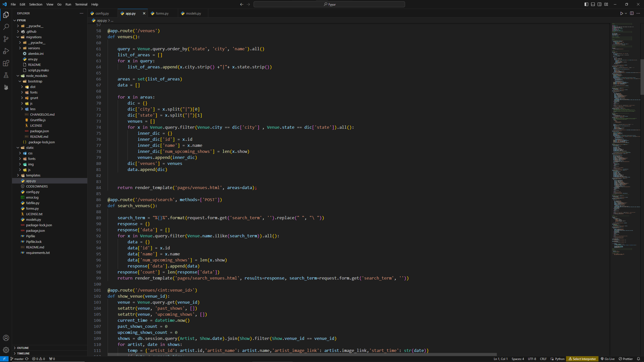Click the Fyyur command center search box
644x362 pixels.
[x=329, y=4]
